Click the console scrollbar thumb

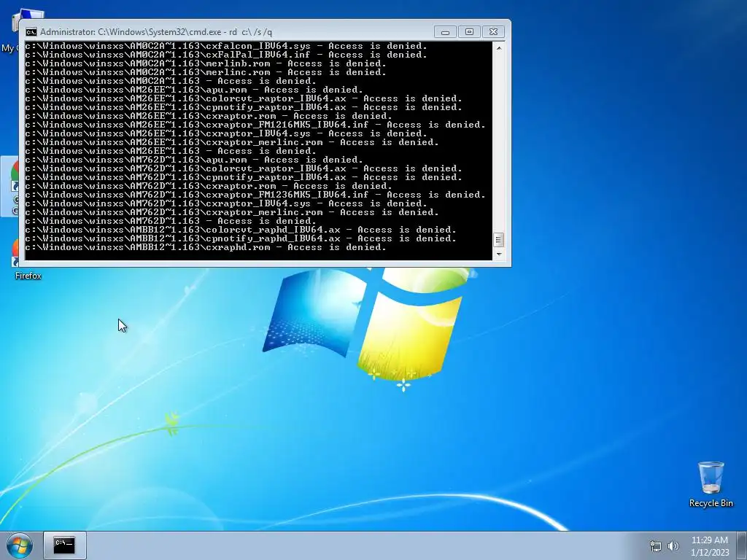click(x=498, y=239)
